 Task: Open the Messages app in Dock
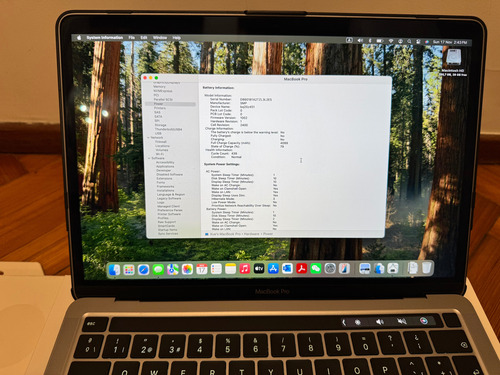click(158, 269)
